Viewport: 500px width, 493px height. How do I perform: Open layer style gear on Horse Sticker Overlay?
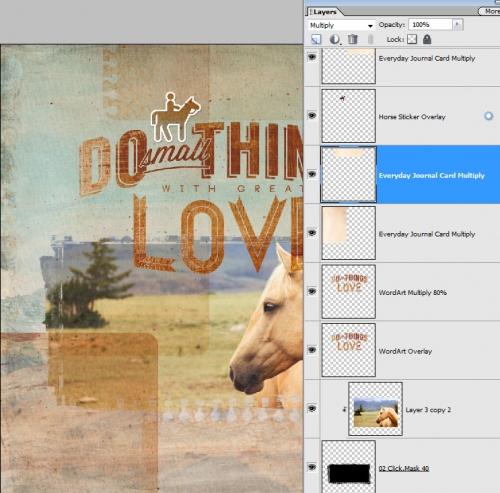coord(488,116)
